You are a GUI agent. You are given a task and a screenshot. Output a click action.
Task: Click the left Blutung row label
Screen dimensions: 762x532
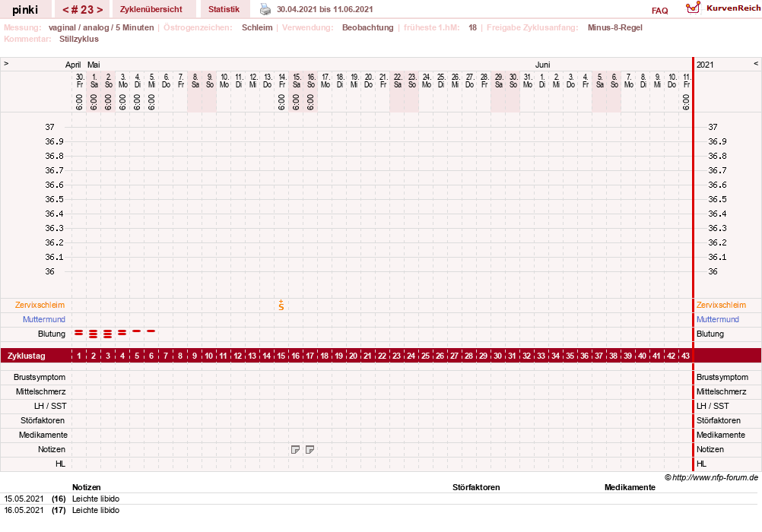(x=52, y=334)
